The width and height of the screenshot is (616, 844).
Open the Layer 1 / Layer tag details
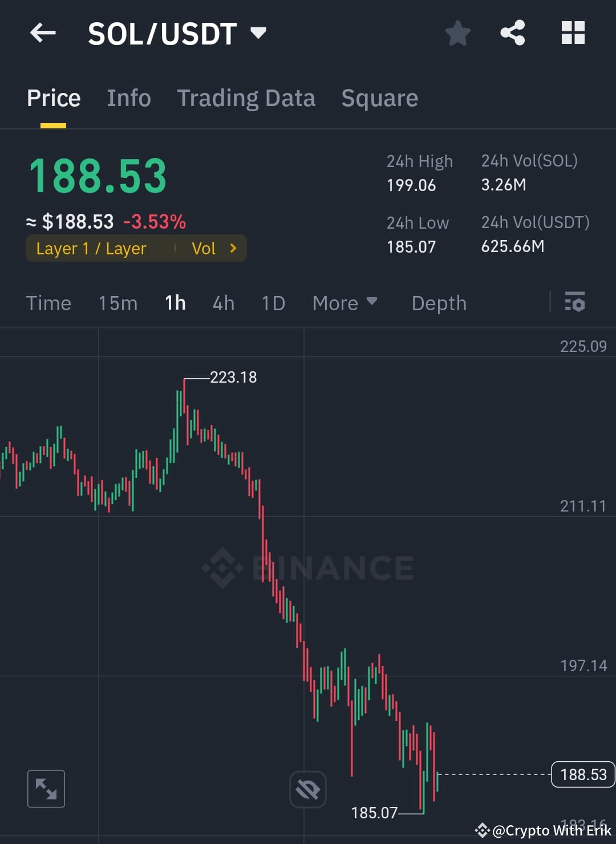[x=91, y=248]
